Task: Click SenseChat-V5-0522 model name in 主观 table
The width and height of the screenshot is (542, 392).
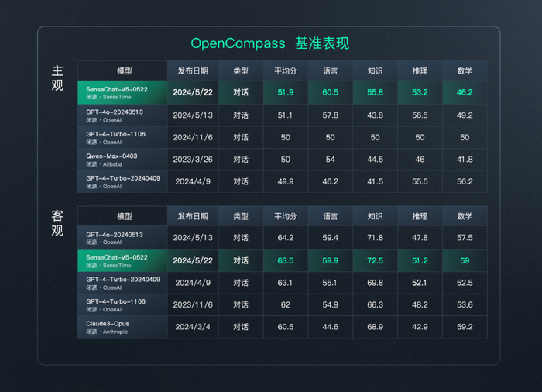Action: (x=117, y=89)
